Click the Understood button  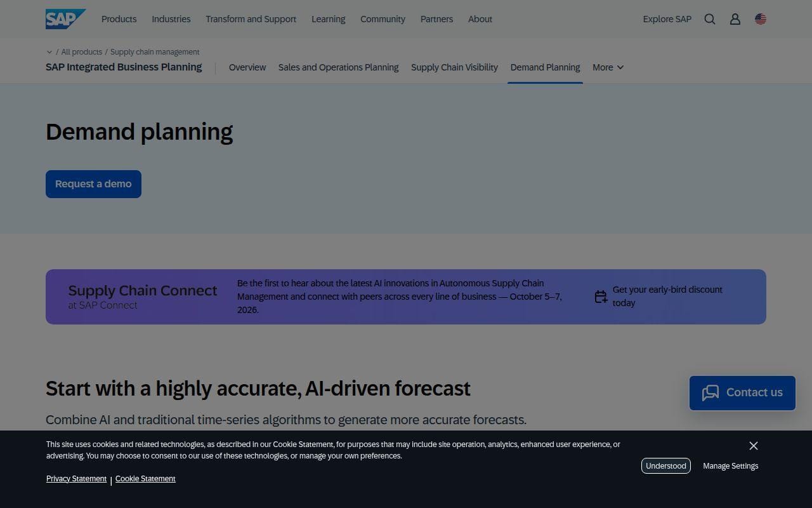(666, 466)
